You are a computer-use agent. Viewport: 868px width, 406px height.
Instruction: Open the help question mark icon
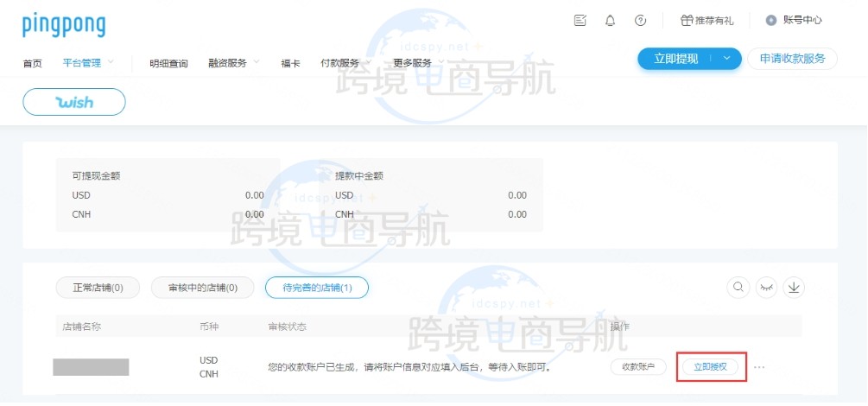point(640,21)
